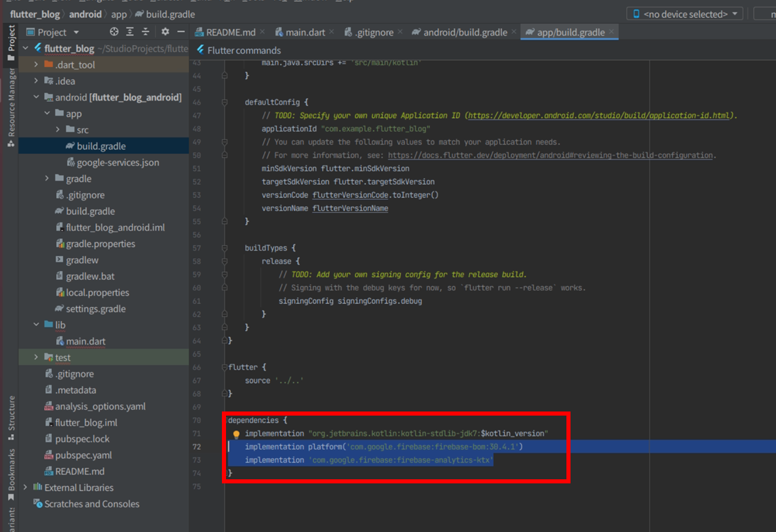This screenshot has height=532, width=776.
Task: Close the android/build.gradle tab
Action: 514,31
